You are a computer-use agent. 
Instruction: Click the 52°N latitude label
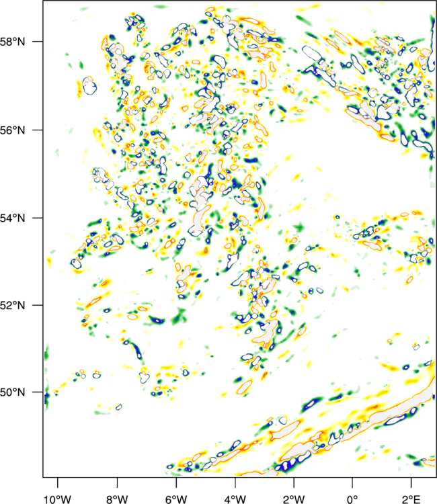12,305
